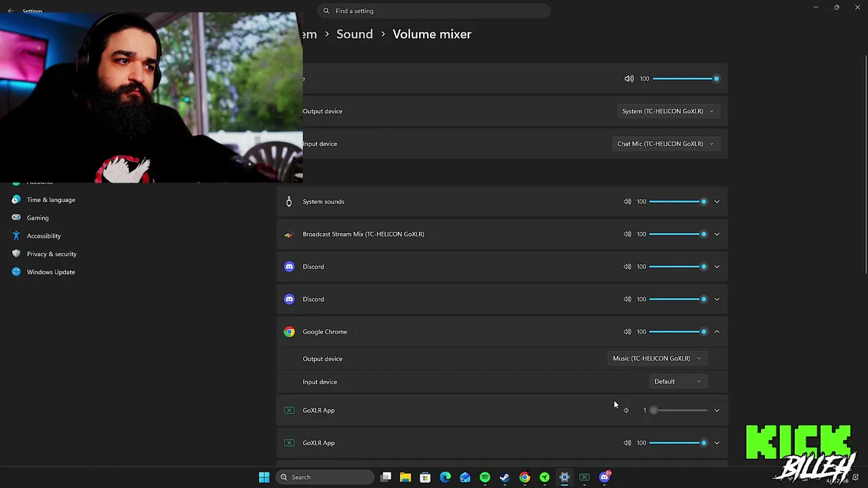This screenshot has height=488, width=868.
Task: Click the Google Chrome icon in mixer list
Action: point(290,331)
